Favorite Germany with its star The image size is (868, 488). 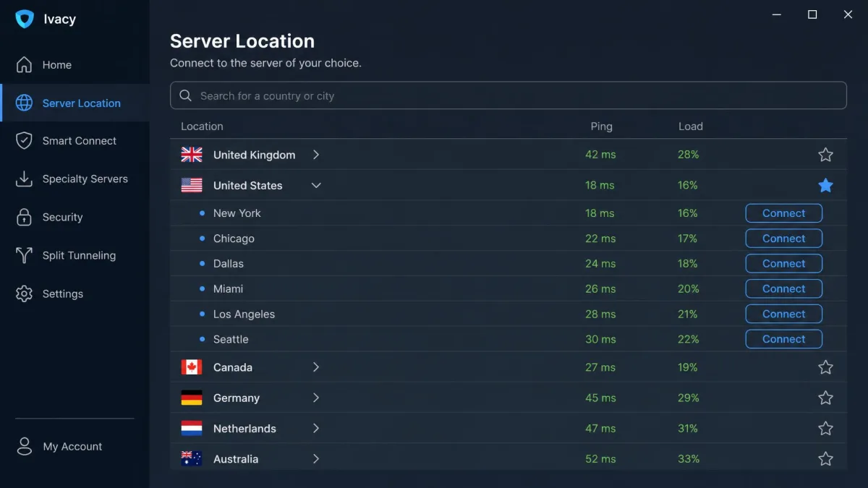click(825, 398)
